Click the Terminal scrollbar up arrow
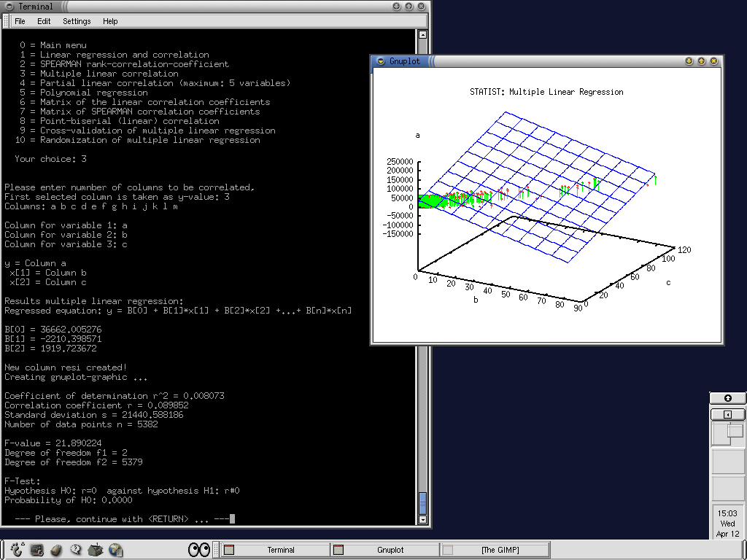747x560 pixels. point(422,34)
